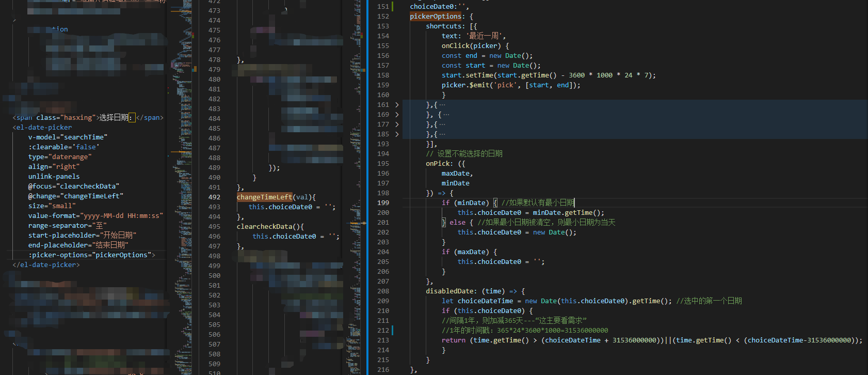The image size is (868, 375).
Task: Click the if (minDate) { statement
Action: [469, 203]
